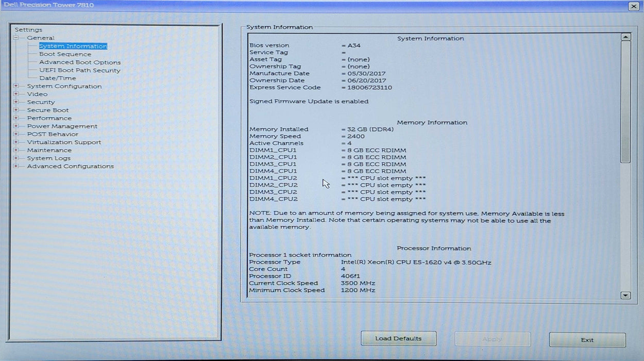This screenshot has width=644, height=361.
Task: Select System Information in the tree
Action: [73, 46]
